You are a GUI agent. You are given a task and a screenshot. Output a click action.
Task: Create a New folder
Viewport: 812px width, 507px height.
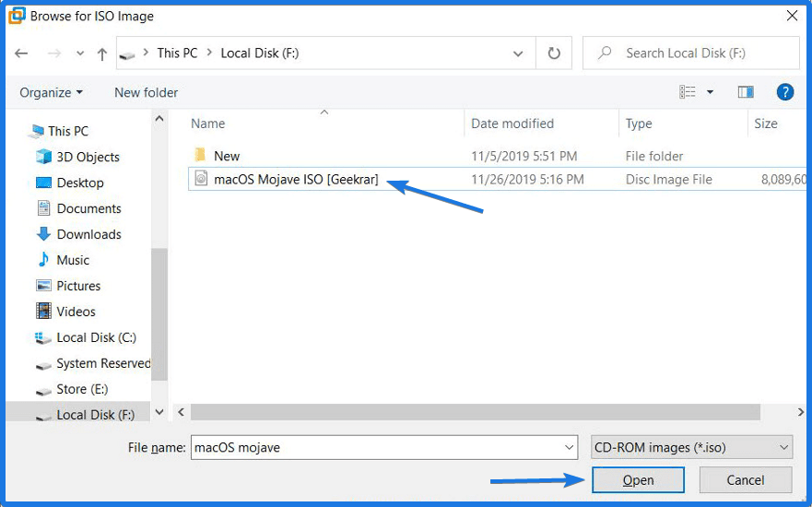point(146,93)
